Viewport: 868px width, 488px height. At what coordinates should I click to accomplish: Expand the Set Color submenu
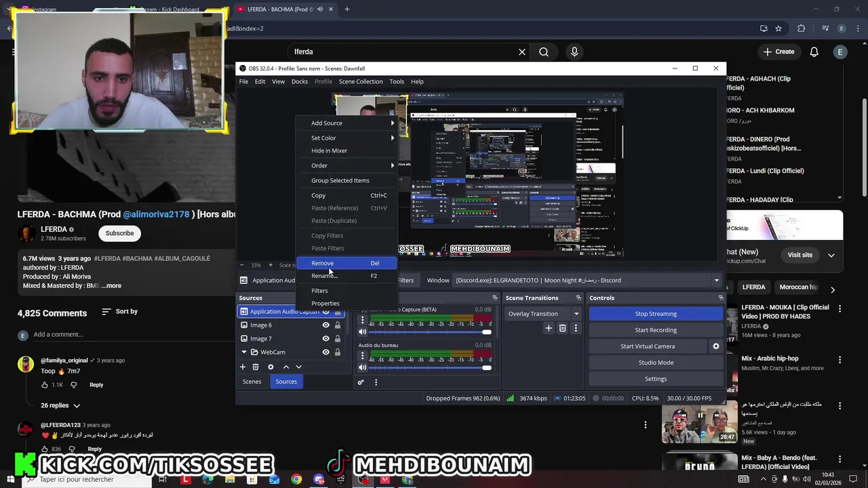[x=347, y=138]
